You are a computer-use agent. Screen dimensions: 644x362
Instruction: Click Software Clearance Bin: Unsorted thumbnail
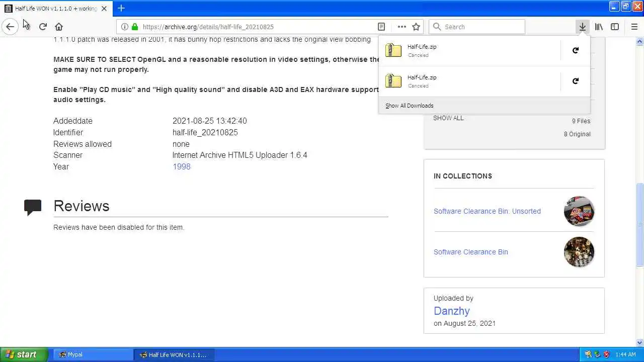point(579,211)
